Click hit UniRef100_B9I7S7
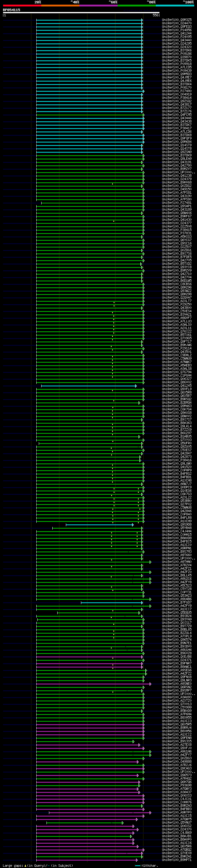 [177, 420]
